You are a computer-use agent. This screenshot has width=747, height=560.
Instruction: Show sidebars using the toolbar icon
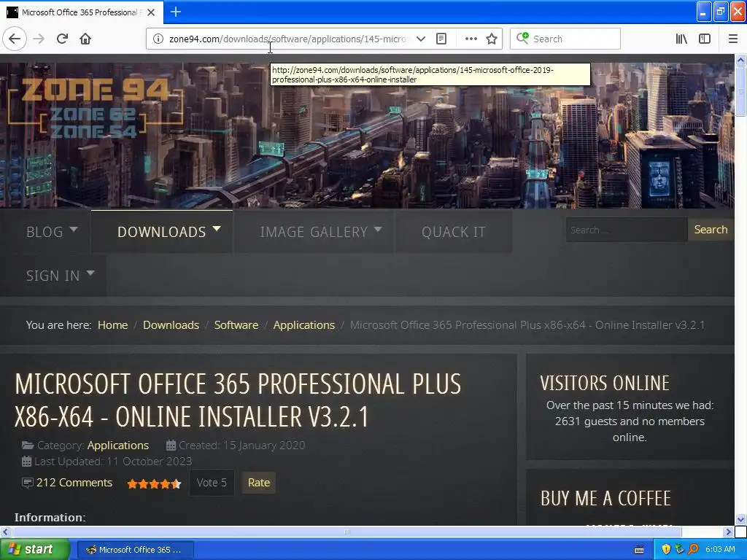705,39
